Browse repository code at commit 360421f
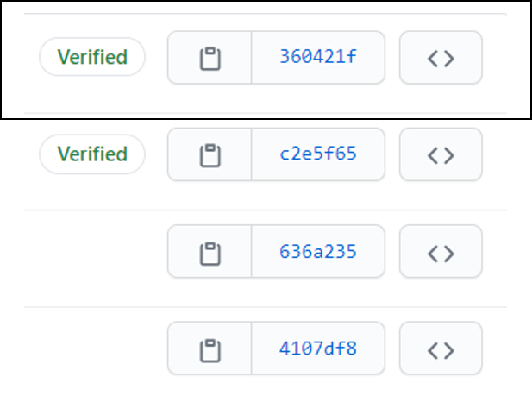 [441, 58]
